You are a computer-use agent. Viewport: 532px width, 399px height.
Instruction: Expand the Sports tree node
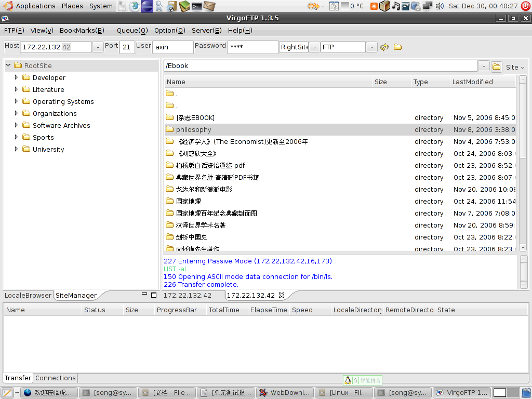pyautogui.click(x=16, y=137)
